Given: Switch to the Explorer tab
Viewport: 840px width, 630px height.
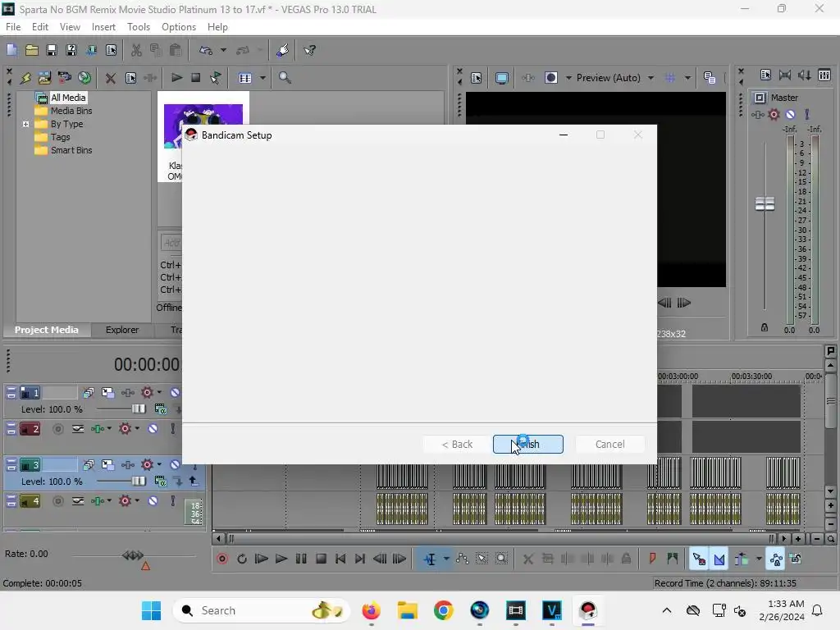Looking at the screenshot, I should coord(121,330).
